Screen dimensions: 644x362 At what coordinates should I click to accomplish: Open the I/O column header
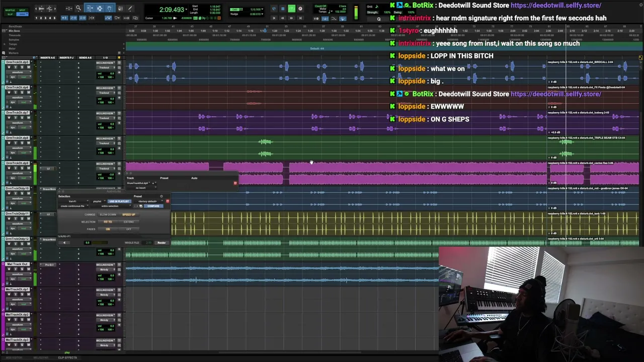106,58
